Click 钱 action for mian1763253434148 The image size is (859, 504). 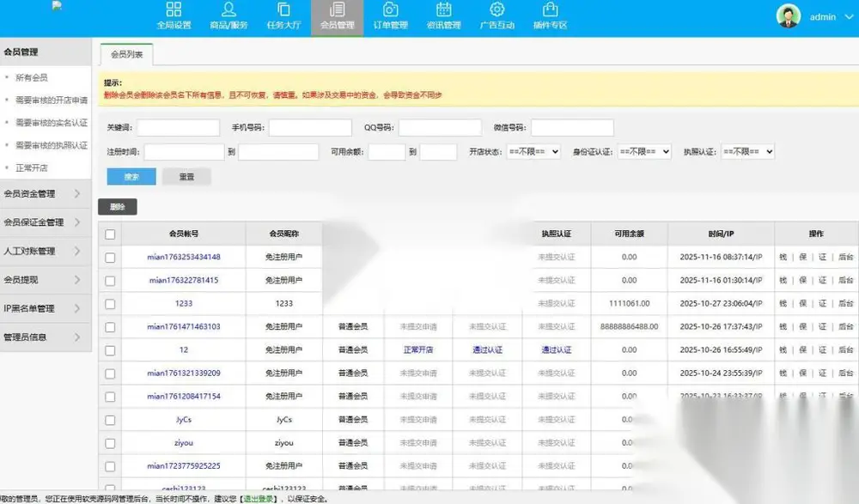[783, 257]
